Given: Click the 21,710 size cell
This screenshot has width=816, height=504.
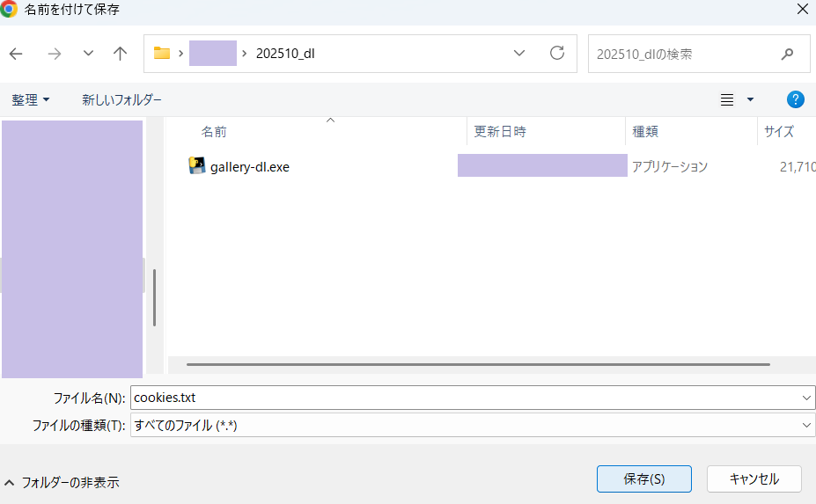Looking at the screenshot, I should (798, 167).
